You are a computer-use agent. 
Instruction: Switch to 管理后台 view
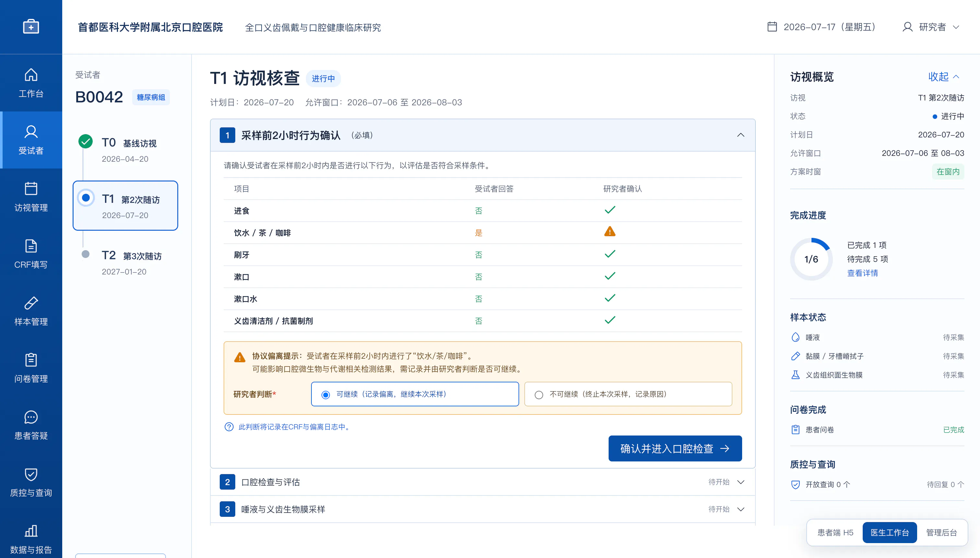click(941, 533)
